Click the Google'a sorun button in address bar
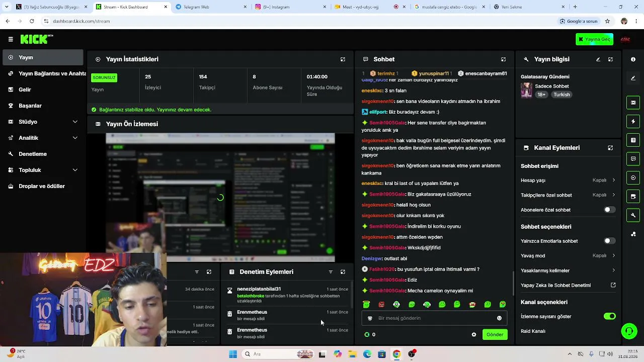This screenshot has height=362, width=644. click(579, 21)
